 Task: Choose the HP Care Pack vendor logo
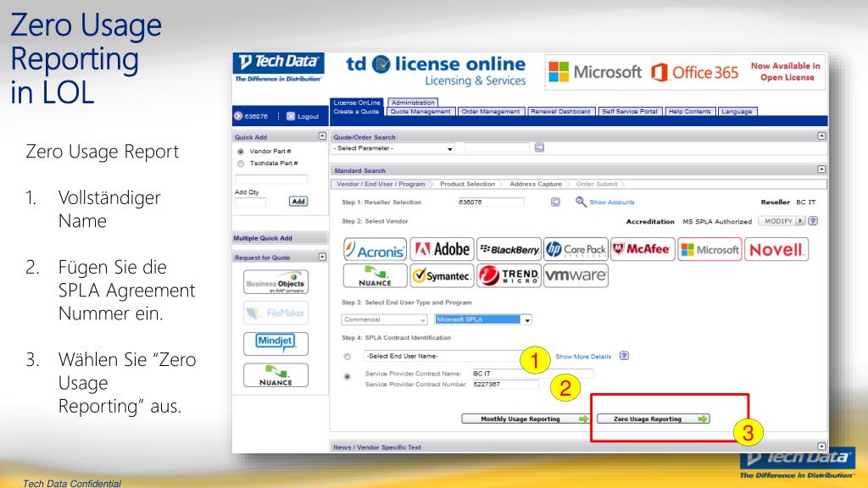coord(576,250)
